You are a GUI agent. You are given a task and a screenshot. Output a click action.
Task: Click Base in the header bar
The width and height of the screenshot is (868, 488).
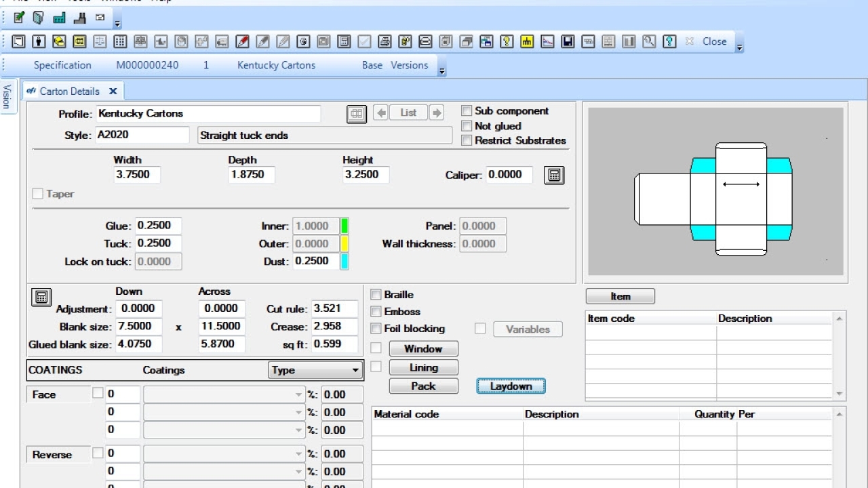372,65
